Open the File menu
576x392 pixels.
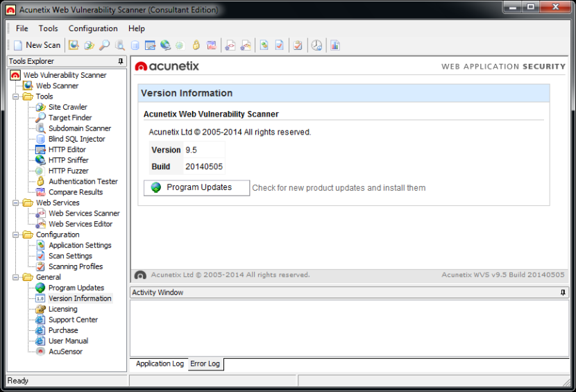22,28
